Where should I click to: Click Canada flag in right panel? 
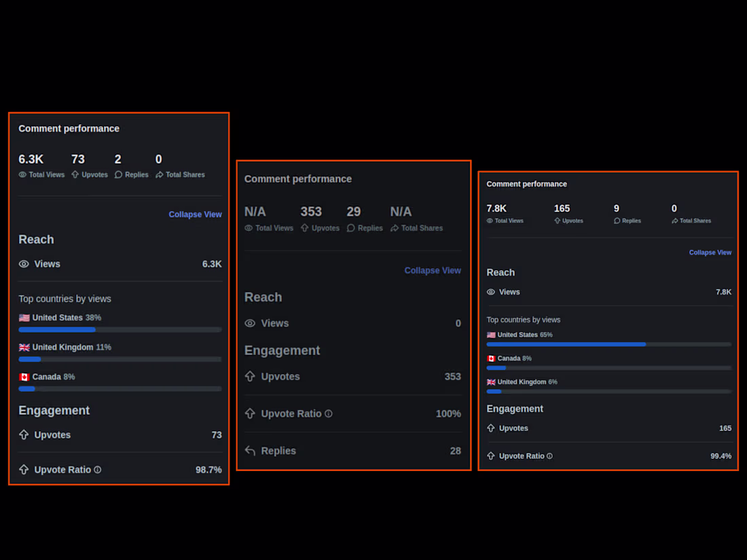point(491,358)
